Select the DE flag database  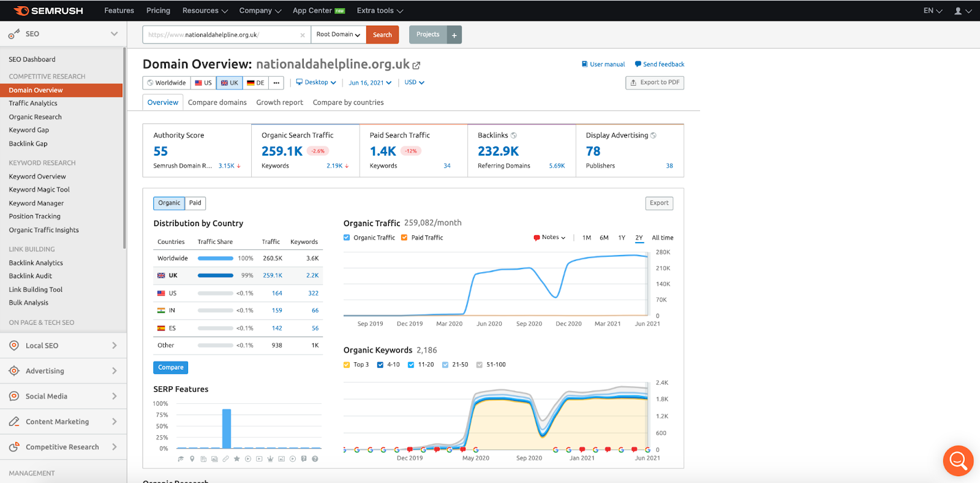255,83
